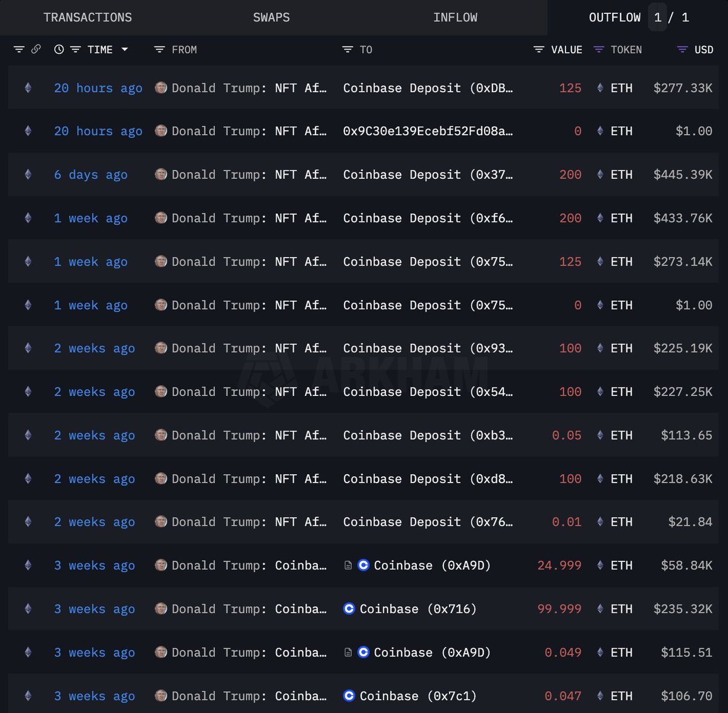The width and height of the screenshot is (728, 713).
Task: Click the ETH token icon in the $113.65 row
Action: pos(600,435)
